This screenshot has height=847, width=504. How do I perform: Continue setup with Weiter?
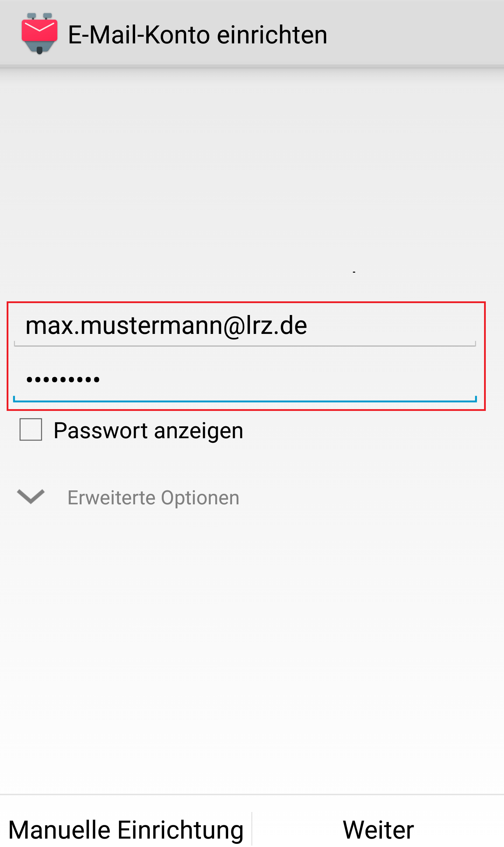pyautogui.click(x=378, y=829)
